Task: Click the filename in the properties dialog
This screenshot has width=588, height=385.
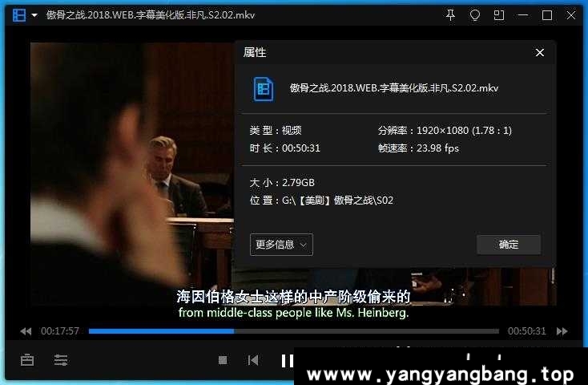Action: (394, 88)
